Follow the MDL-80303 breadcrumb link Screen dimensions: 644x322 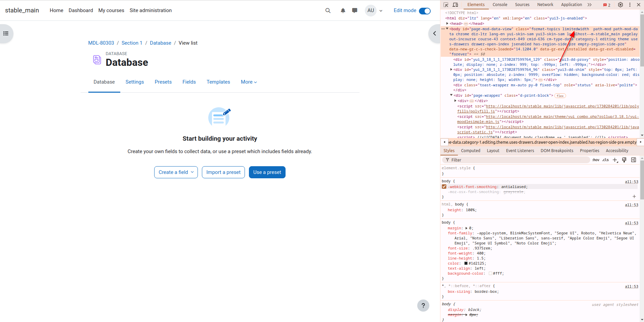(x=101, y=43)
